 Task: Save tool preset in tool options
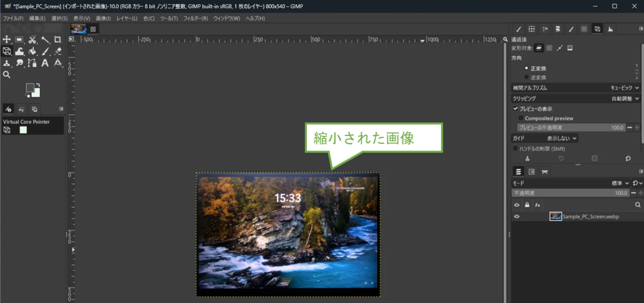[x=527, y=158]
